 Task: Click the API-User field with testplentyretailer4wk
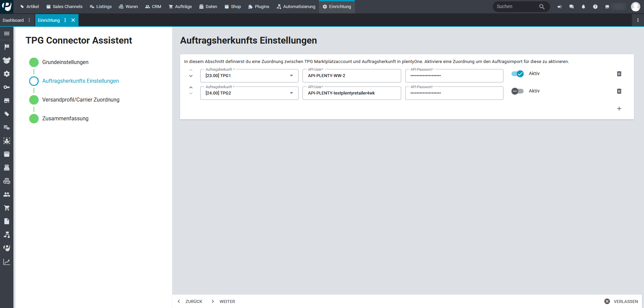[352, 93]
